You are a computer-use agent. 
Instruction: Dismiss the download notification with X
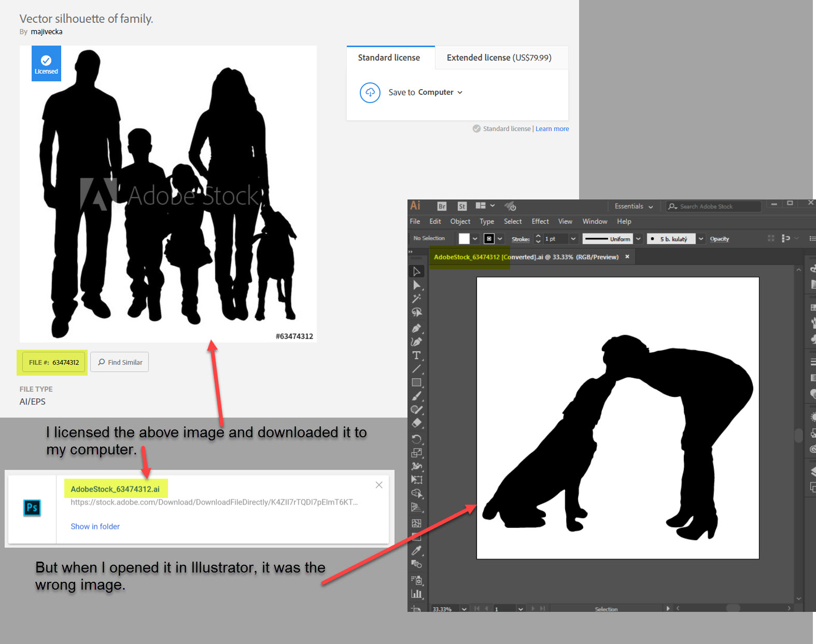pyautogui.click(x=379, y=485)
